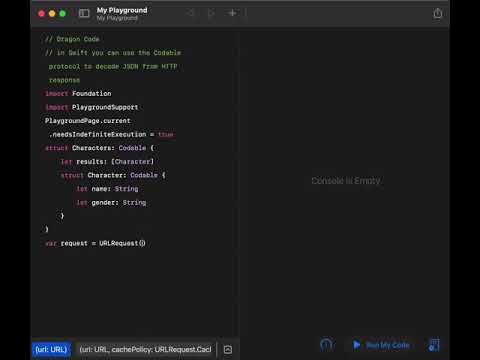Click the "struct Characters: Codable" line

100,148
